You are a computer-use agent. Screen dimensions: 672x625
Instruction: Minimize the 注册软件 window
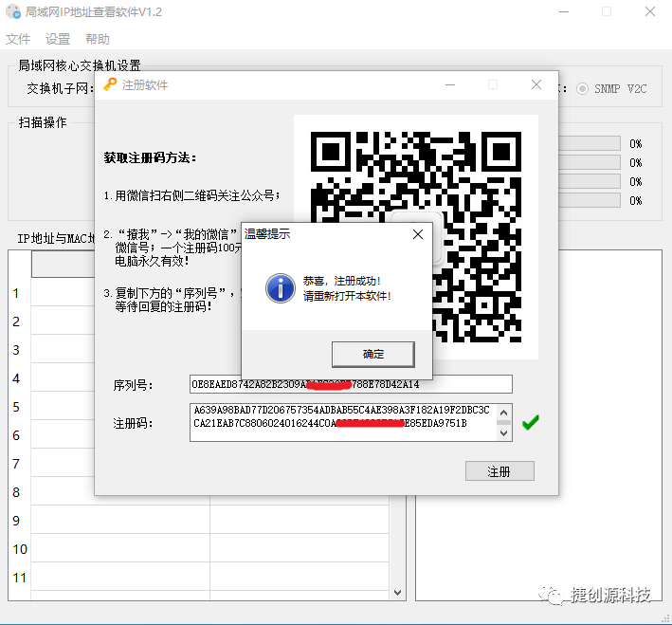click(450, 85)
